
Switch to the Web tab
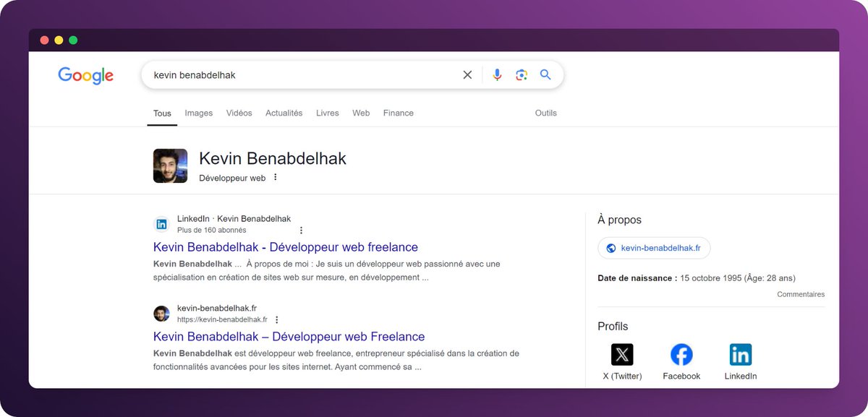point(361,113)
